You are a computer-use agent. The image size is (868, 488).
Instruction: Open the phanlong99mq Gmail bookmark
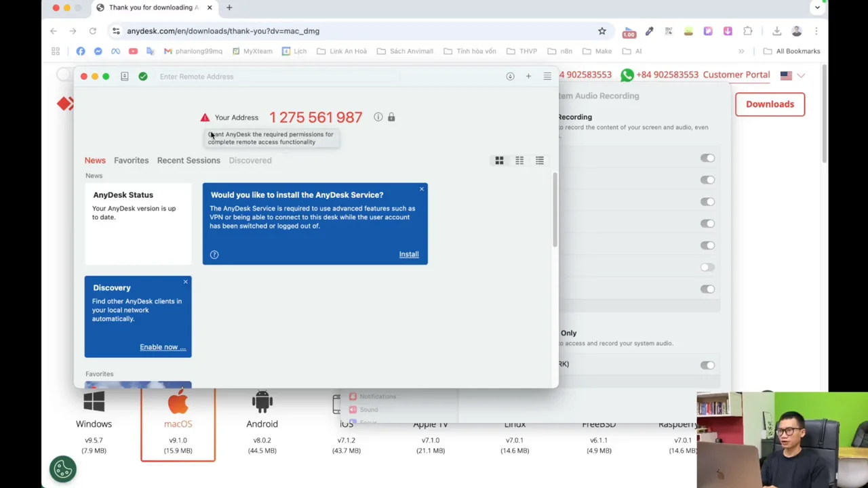[193, 51]
